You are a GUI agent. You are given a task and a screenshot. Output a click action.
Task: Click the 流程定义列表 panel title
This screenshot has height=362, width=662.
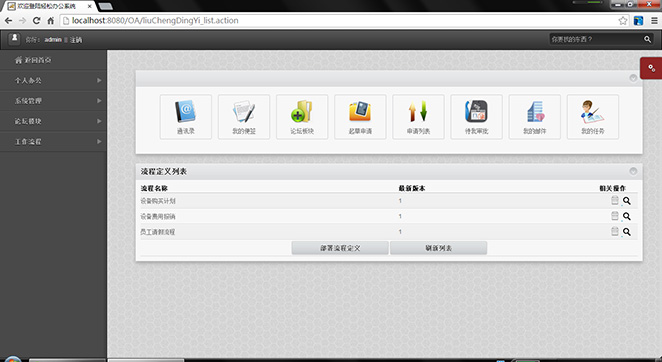(164, 171)
